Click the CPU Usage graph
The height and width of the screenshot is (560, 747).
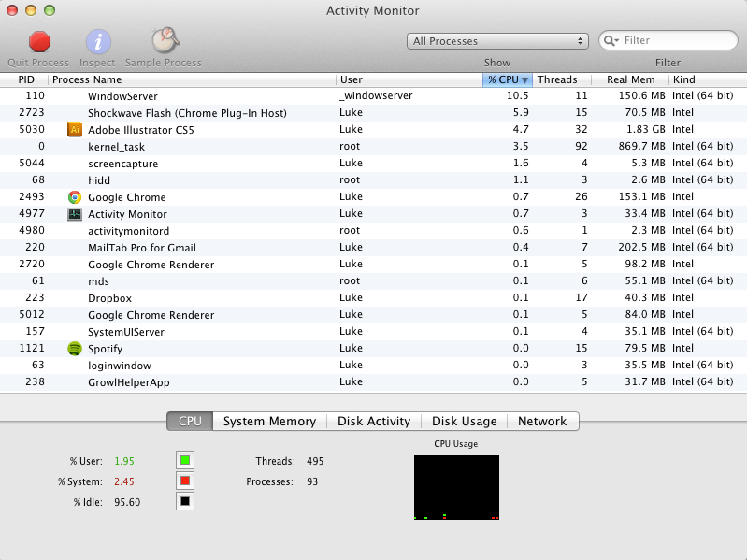(x=456, y=487)
